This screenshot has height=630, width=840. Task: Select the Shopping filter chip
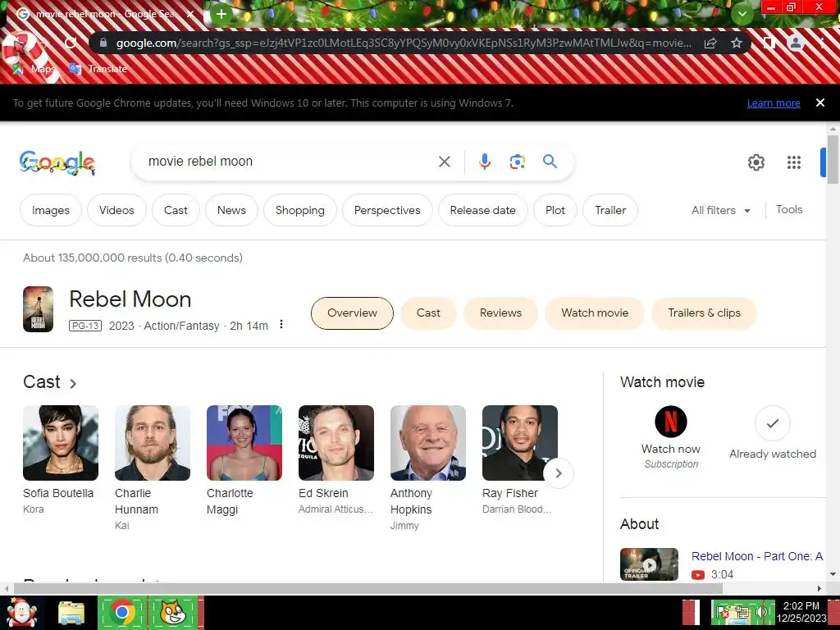[x=300, y=210]
